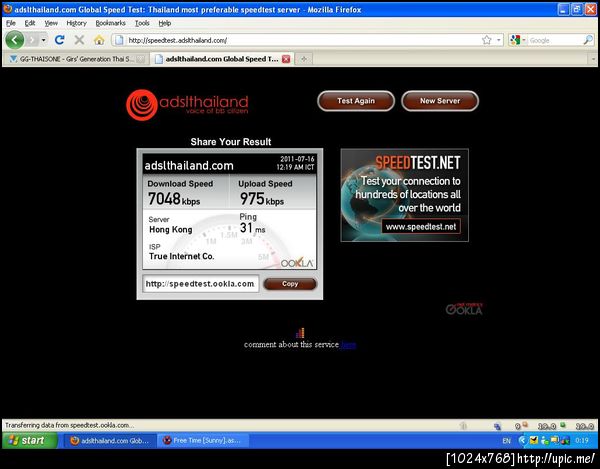Open the Windows start menu
This screenshot has height=469, width=600.
29,440
